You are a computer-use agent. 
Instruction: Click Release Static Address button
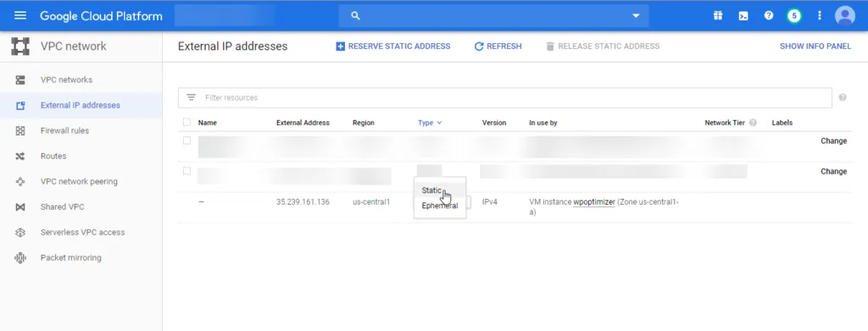point(603,47)
